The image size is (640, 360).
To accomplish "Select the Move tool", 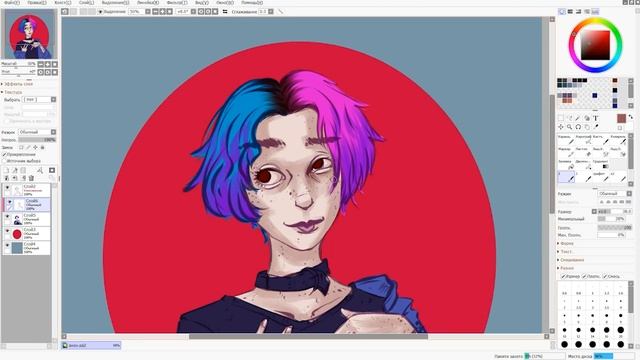I will 561,127.
